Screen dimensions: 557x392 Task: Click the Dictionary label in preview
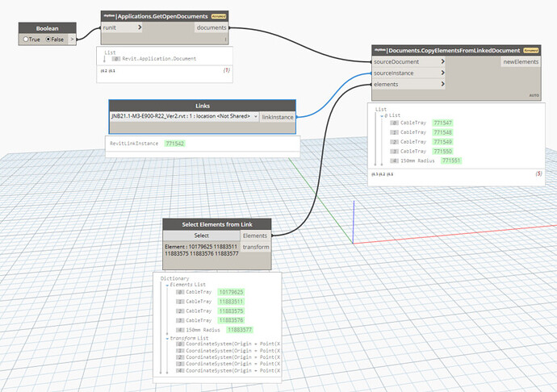175,278
